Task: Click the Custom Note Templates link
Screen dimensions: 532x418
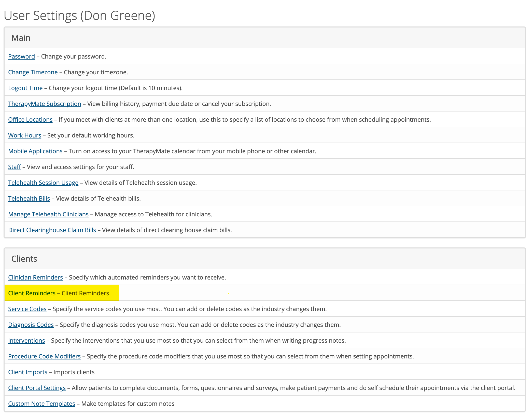Action: [x=41, y=403]
